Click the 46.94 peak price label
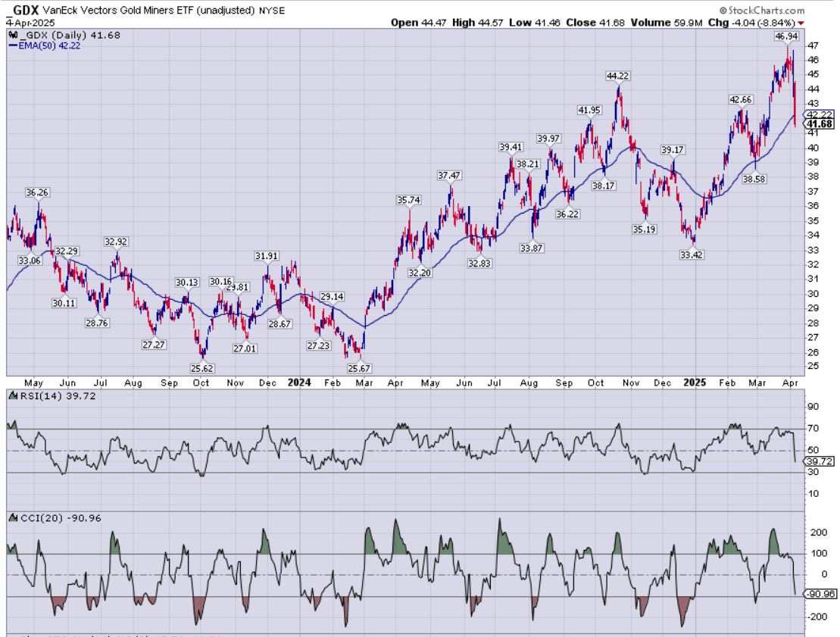This screenshot has width=840, height=637. tap(786, 36)
